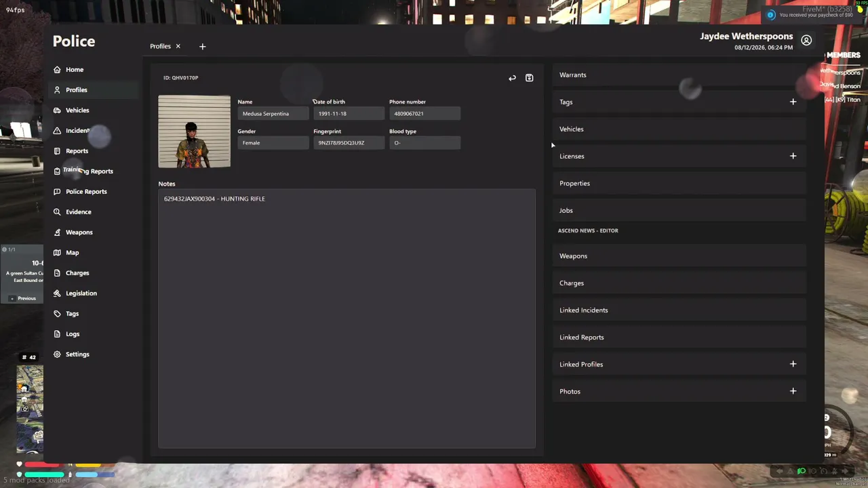Click the Previous button on dispatch alert
Image resolution: width=868 pixels, height=488 pixels.
click(x=22, y=298)
